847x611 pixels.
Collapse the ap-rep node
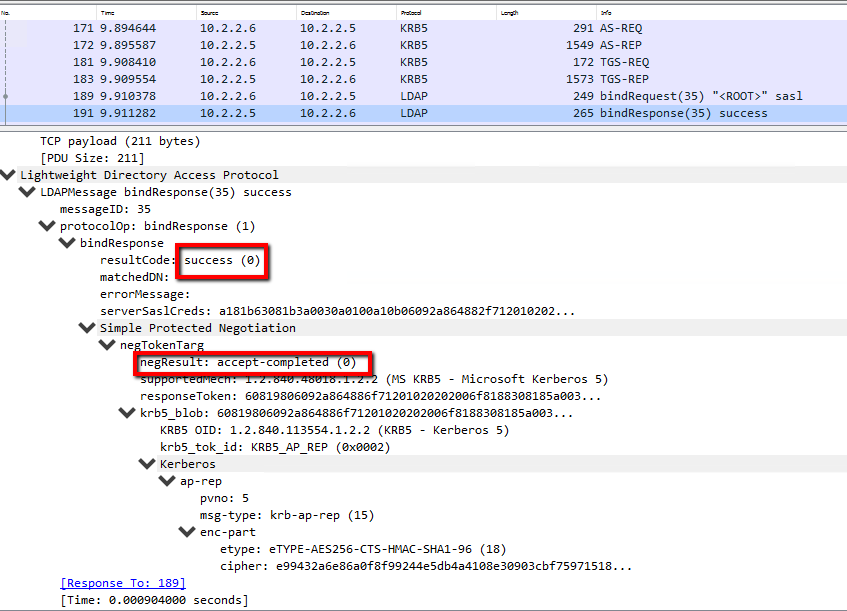click(x=166, y=481)
